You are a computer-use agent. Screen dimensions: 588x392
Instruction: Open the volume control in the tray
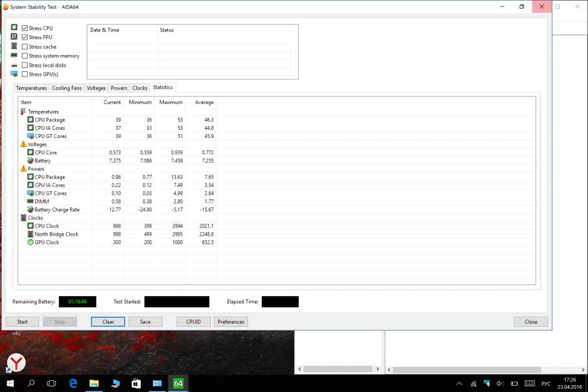coord(500,384)
